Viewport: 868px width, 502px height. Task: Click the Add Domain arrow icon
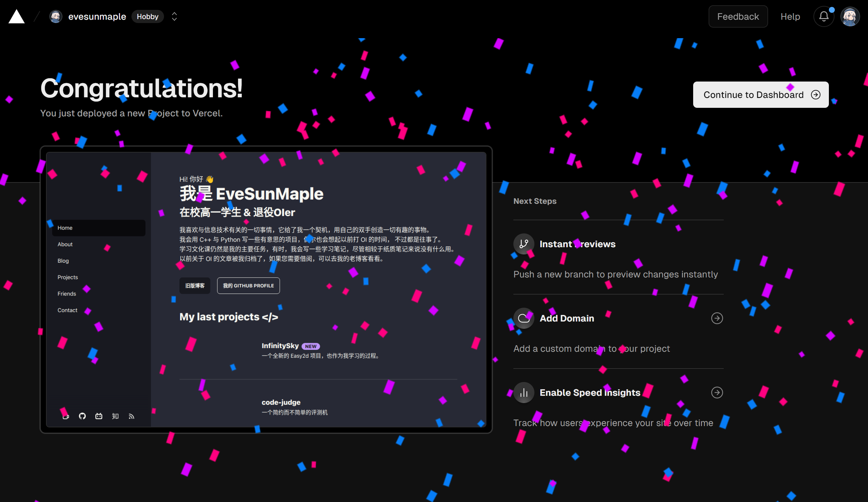tap(717, 318)
